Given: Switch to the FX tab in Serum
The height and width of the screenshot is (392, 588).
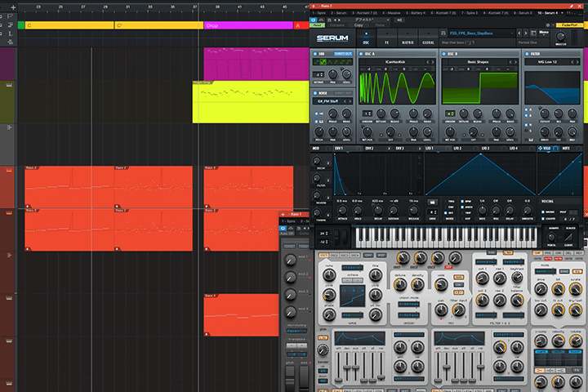Looking at the screenshot, I should [386, 38].
